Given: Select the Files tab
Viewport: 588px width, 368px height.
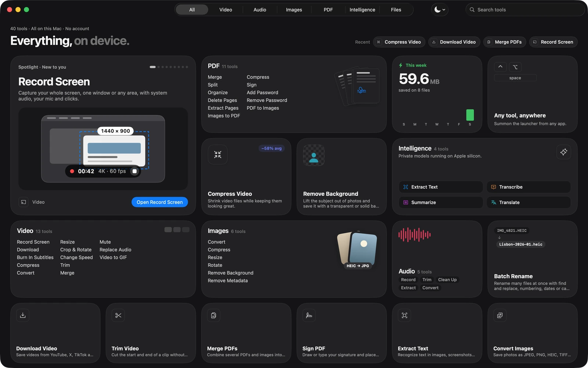Looking at the screenshot, I should coord(396,10).
